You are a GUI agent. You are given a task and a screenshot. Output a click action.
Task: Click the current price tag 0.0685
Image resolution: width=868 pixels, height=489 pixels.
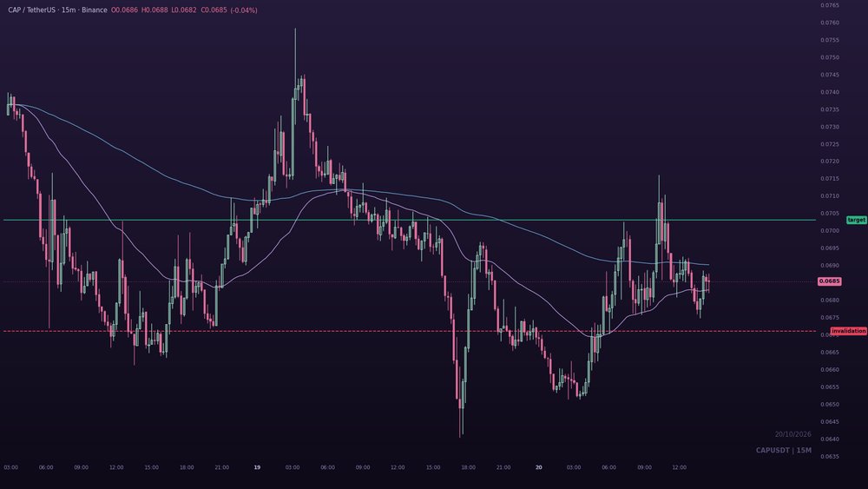pos(829,281)
